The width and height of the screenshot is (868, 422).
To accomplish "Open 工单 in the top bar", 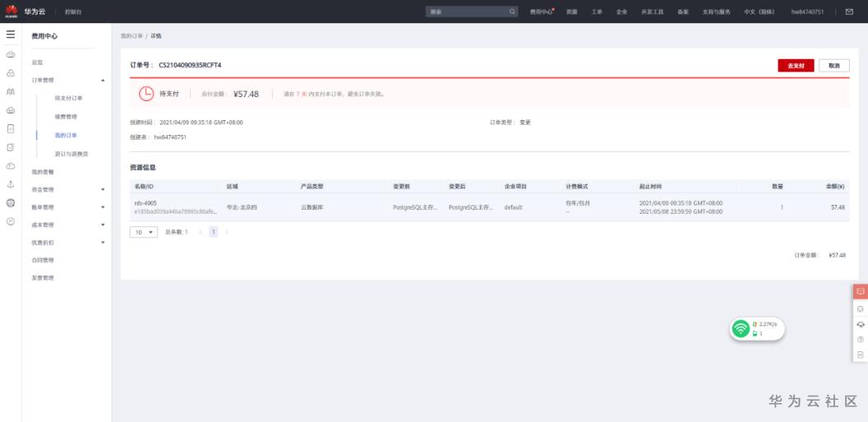I will 597,12.
